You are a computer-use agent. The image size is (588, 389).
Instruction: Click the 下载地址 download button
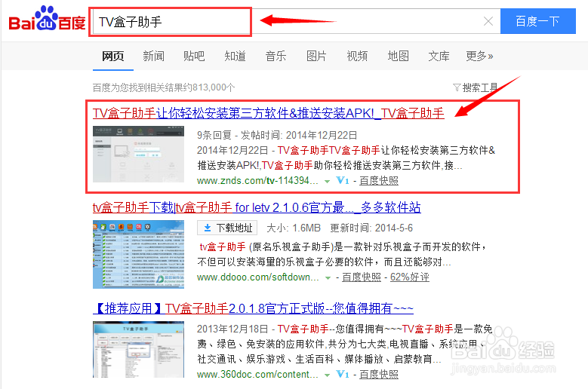tap(227, 228)
